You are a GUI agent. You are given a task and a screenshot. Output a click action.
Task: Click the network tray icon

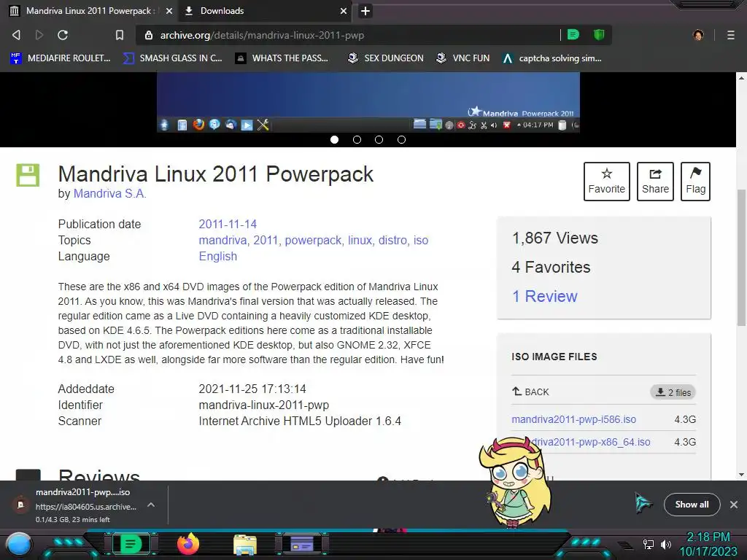tap(649, 544)
